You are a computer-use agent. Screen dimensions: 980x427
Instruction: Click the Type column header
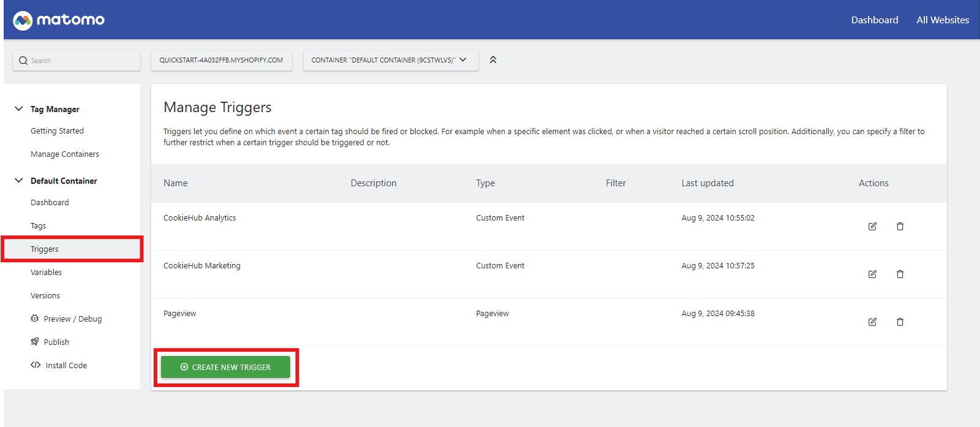point(485,183)
